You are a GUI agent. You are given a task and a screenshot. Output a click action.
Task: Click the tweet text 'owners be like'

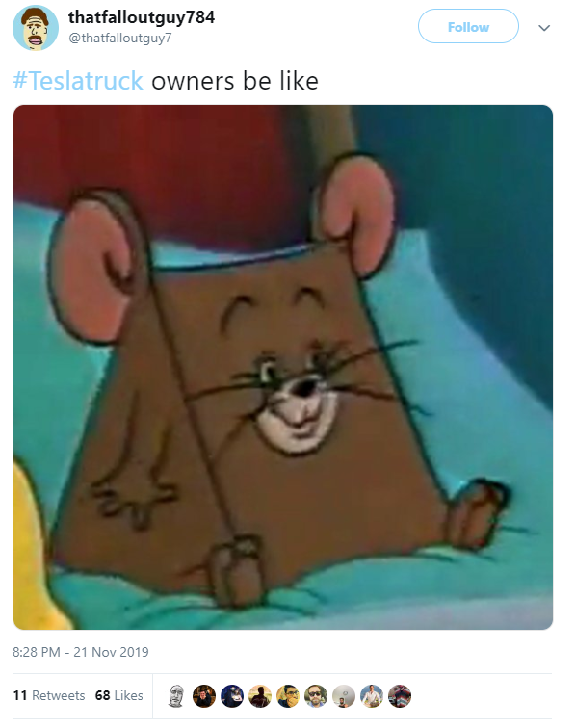(x=235, y=81)
